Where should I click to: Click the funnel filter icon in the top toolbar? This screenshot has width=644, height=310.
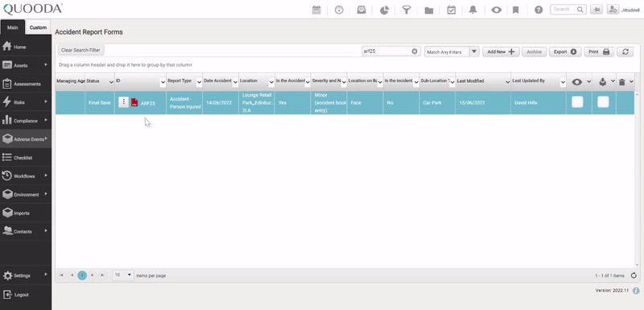point(407,10)
